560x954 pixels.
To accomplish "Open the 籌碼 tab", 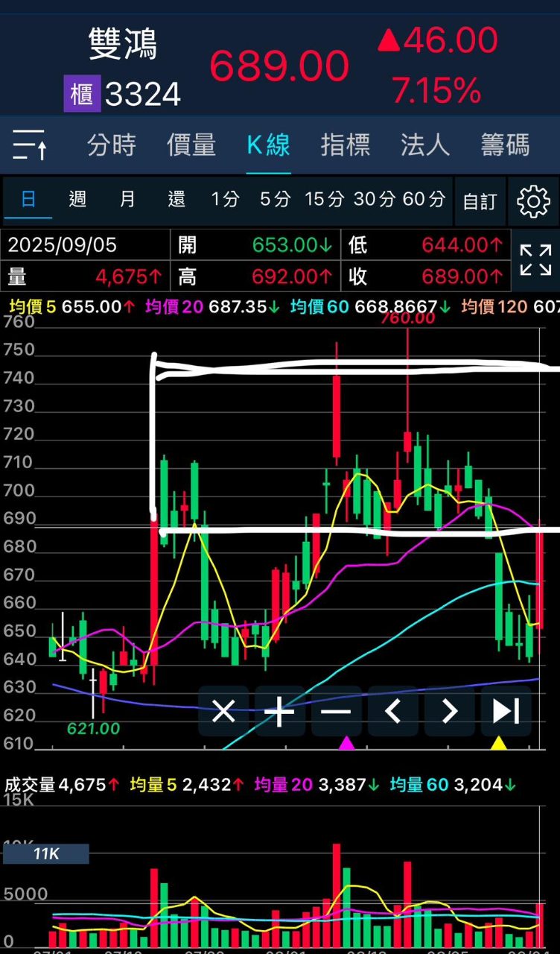I will (505, 145).
